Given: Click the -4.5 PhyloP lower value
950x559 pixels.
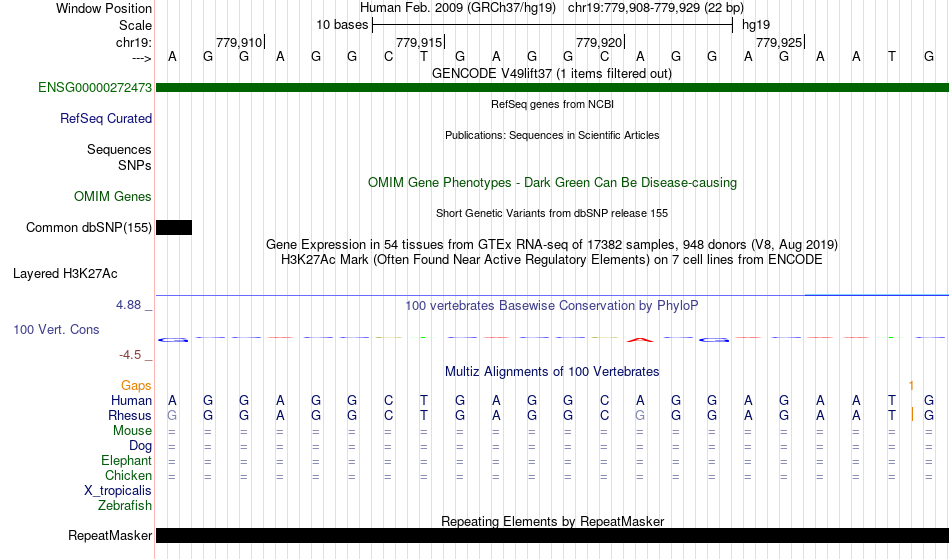Looking at the screenshot, I should [x=130, y=354].
